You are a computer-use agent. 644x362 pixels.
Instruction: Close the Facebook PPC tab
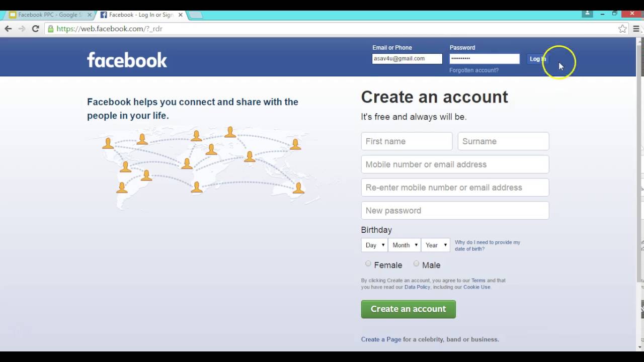90,15
